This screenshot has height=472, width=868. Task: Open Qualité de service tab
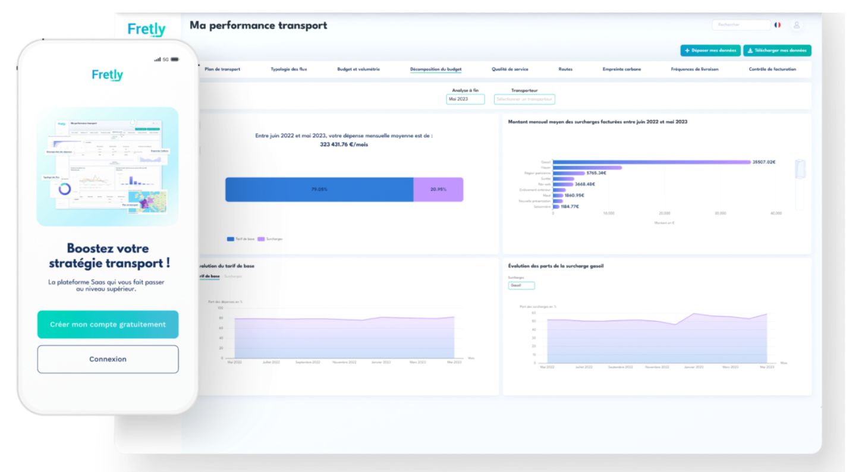coord(510,70)
